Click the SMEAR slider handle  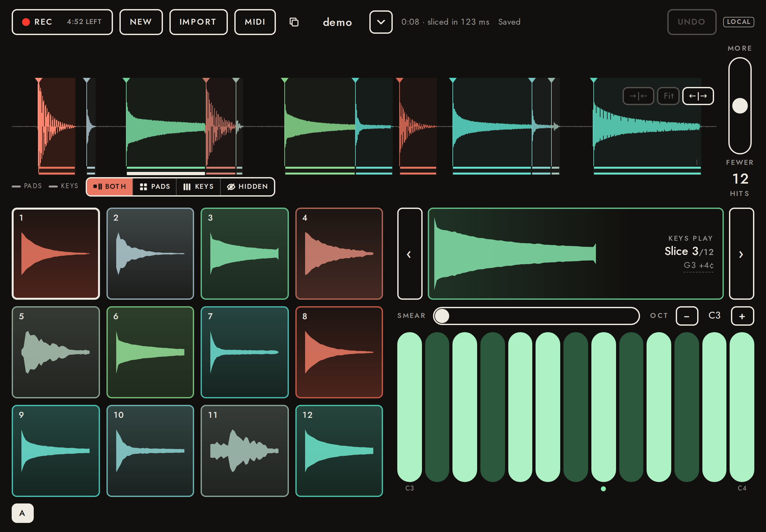pos(442,316)
